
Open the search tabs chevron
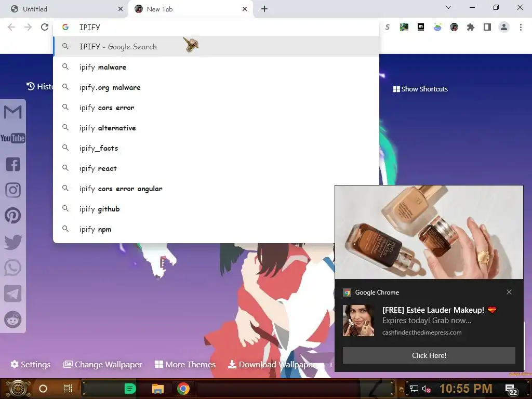pyautogui.click(x=448, y=7)
